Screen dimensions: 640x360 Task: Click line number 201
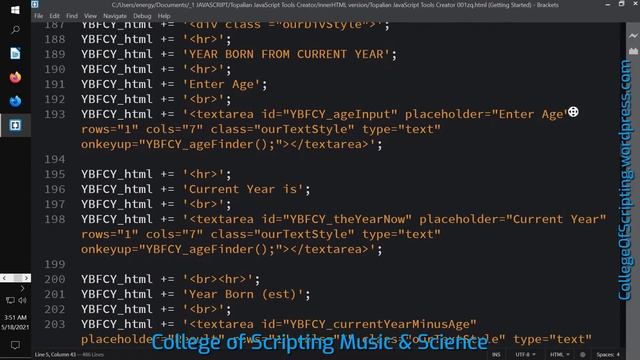click(x=55, y=294)
